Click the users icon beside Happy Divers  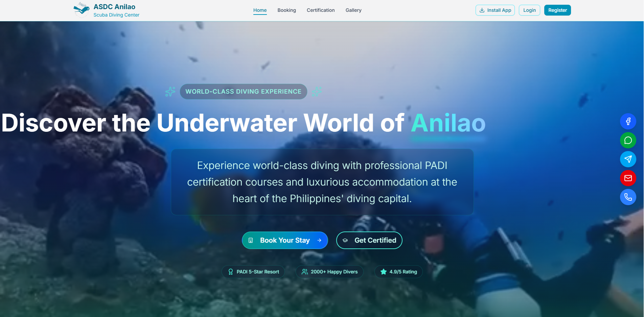[305, 272]
